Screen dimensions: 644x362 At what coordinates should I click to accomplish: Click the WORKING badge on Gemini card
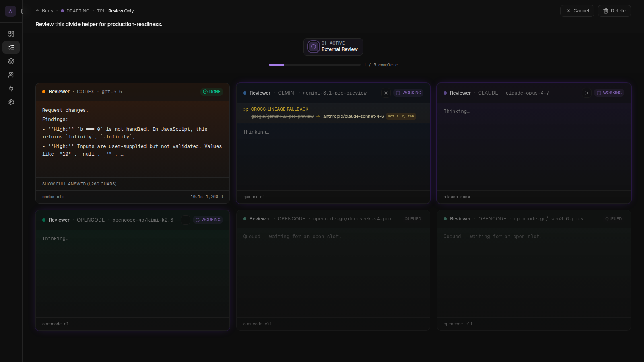point(409,93)
